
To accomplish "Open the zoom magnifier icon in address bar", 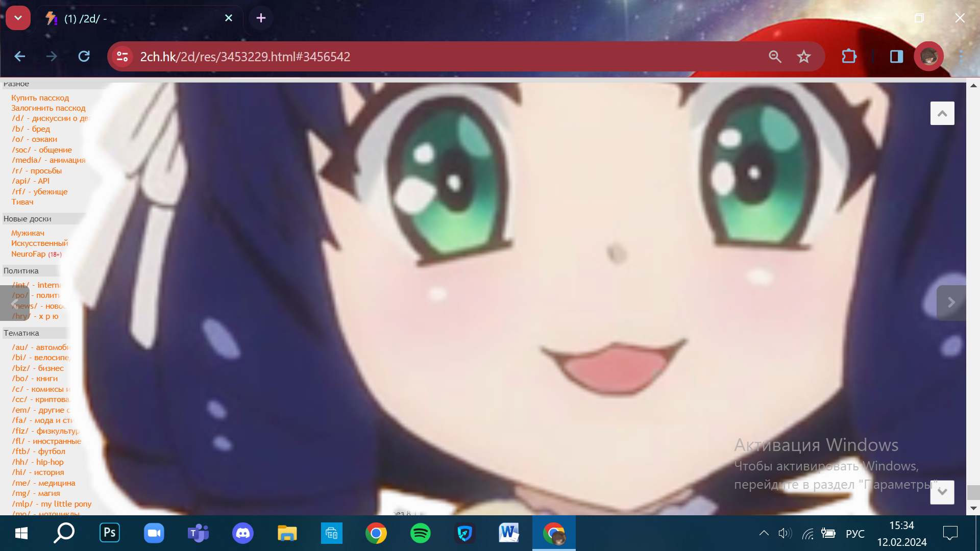I will click(x=775, y=57).
